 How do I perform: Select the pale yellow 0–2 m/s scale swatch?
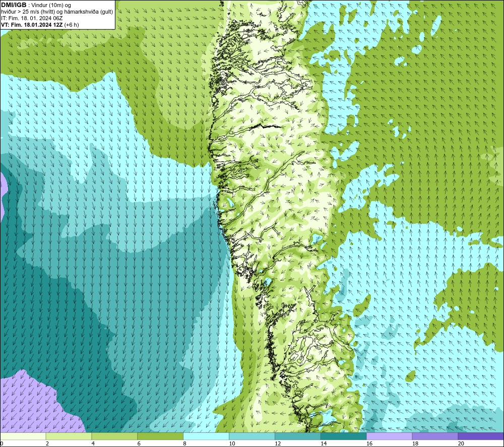tap(23, 436)
